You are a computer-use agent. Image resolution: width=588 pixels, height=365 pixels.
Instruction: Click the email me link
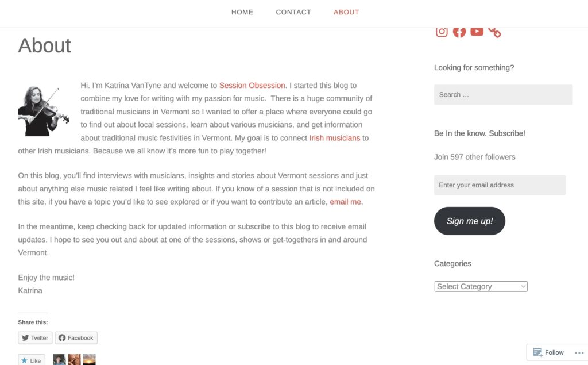pos(345,202)
